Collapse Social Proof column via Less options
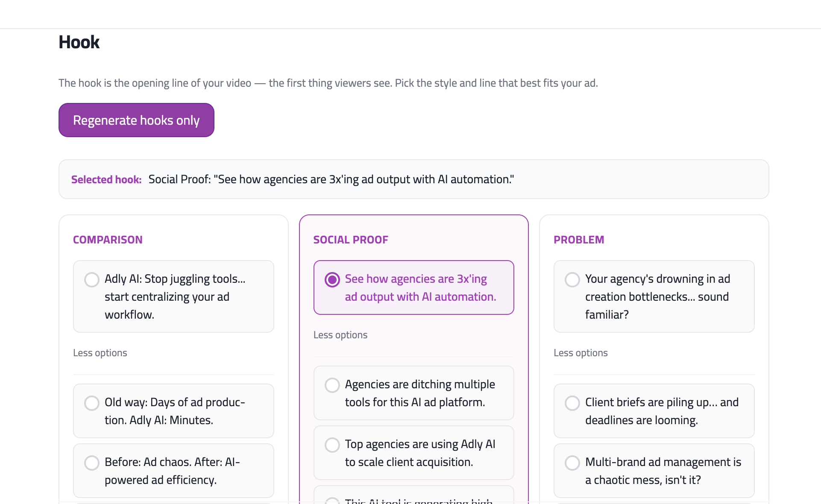821x504 pixels. [x=340, y=335]
